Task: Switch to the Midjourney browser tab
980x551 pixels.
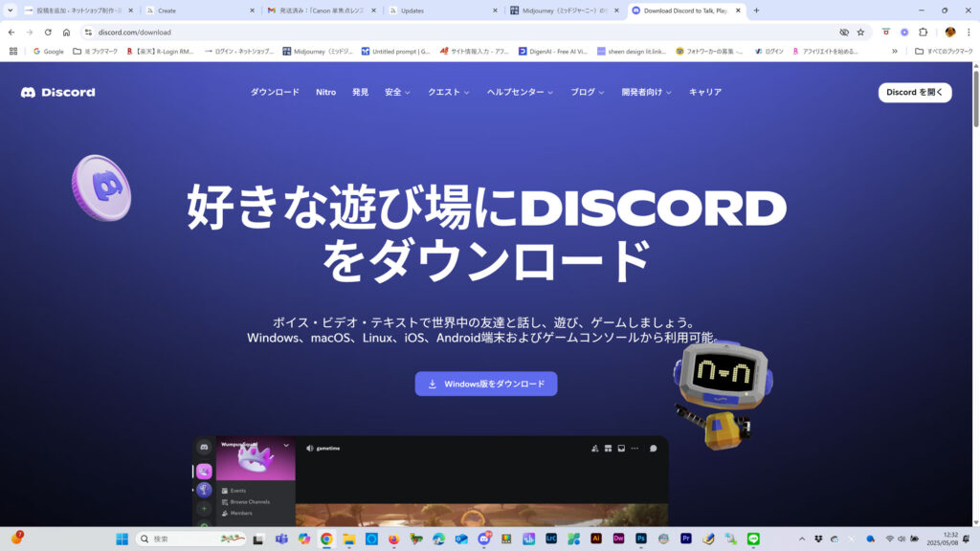Action: click(x=565, y=11)
